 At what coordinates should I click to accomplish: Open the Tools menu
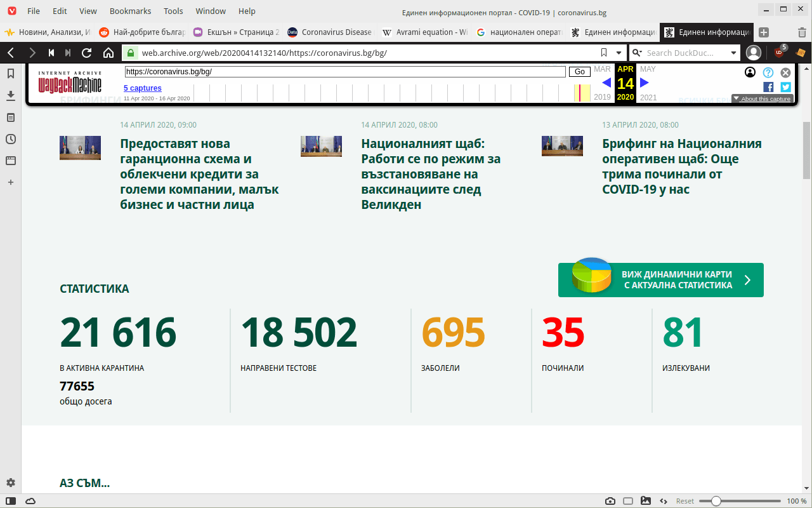(173, 11)
